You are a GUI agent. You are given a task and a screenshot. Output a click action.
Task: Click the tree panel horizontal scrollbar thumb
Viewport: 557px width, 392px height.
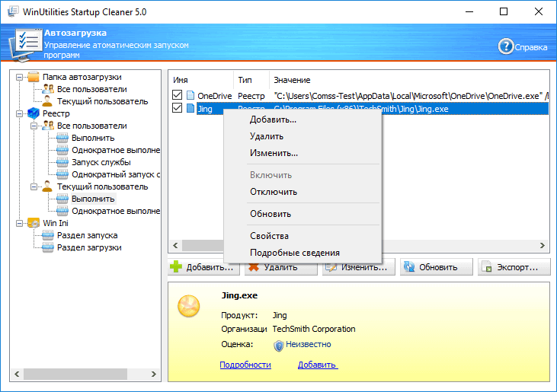click(75, 374)
